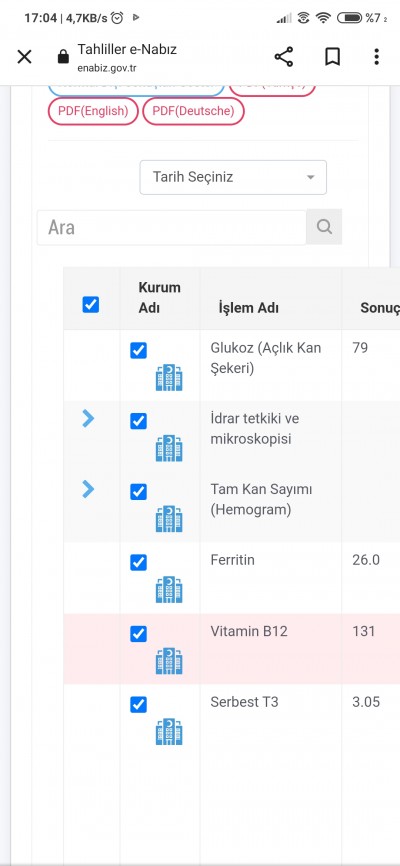Image resolution: width=400 pixels, height=866 pixels.
Task: Expand the İdrar tetkiki ve mikroskopisi row
Action: (x=88, y=419)
